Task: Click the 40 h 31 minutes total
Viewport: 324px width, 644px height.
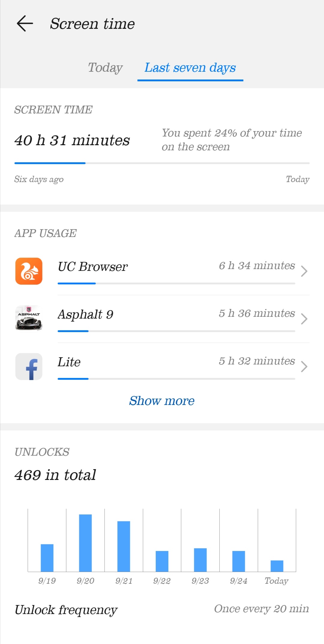Action: point(72,140)
